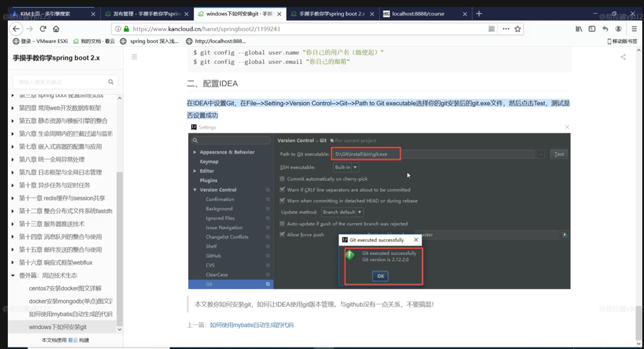644x349 pixels.
Task: Collapse the 番外篇 section arrow
Action: (13, 276)
